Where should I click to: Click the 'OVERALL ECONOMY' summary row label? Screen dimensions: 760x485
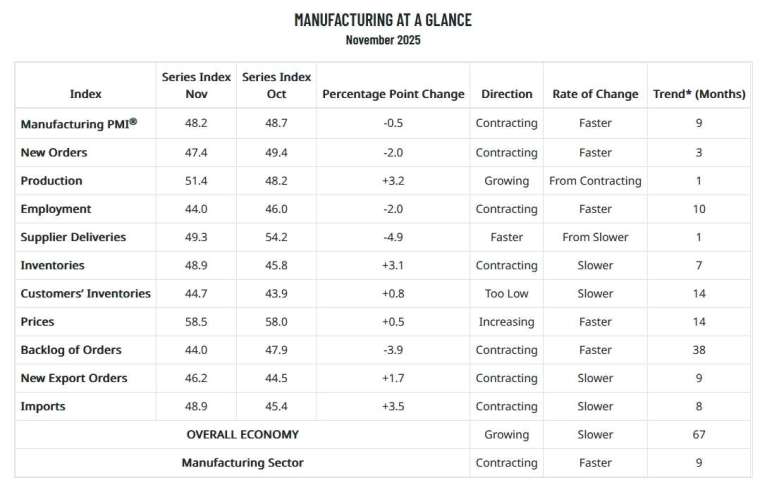pos(242,434)
